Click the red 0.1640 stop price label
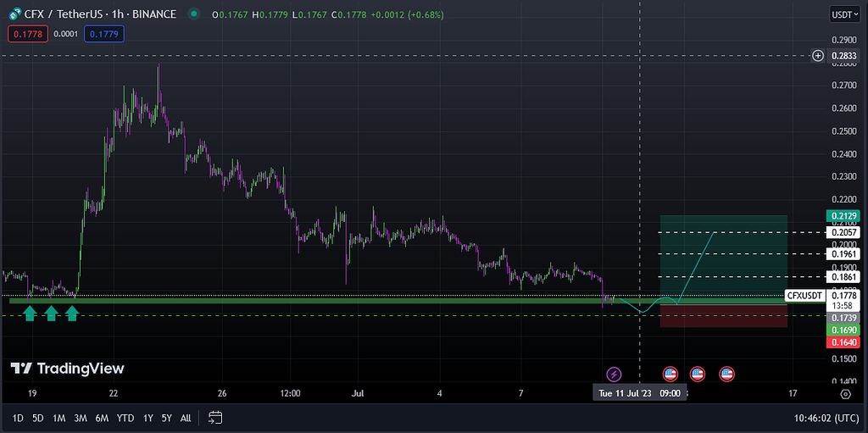This screenshot has width=868, height=433. point(843,342)
